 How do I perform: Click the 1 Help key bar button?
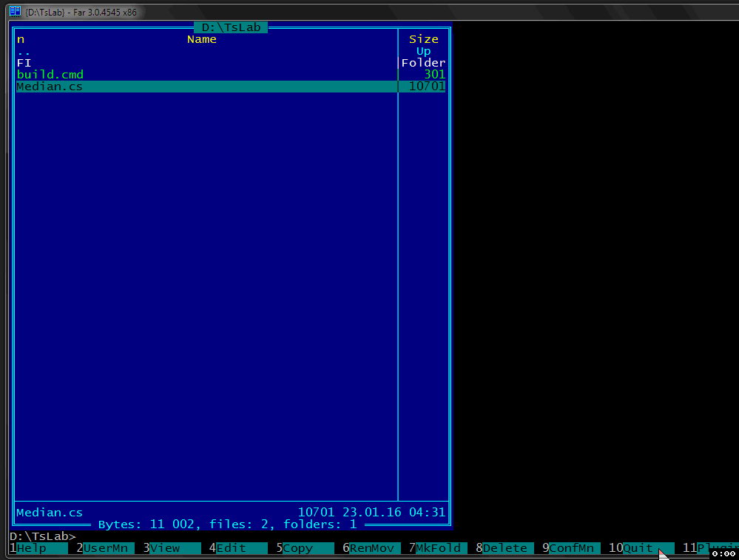(x=38, y=548)
